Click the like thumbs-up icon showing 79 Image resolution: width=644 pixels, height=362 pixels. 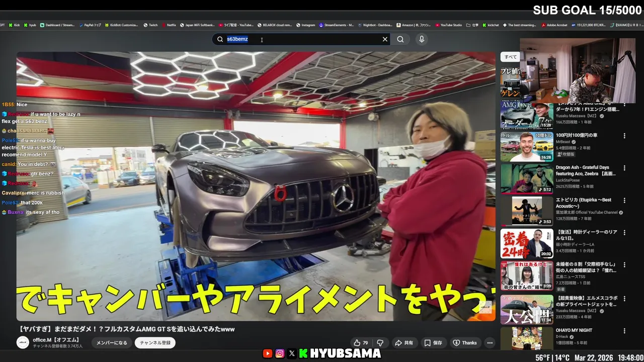pyautogui.click(x=361, y=343)
